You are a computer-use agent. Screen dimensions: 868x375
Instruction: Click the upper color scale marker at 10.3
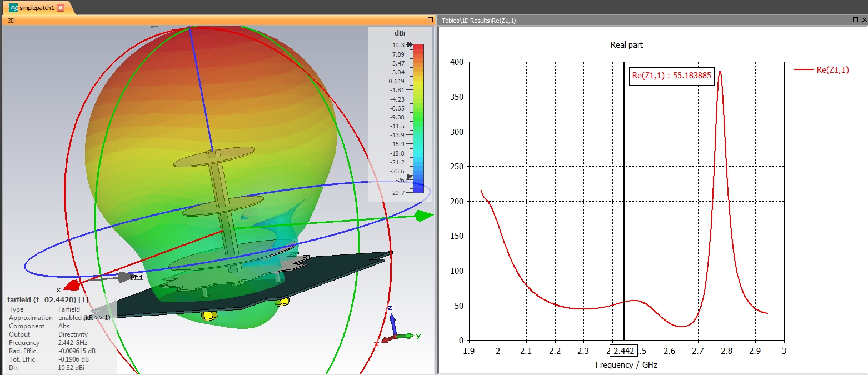click(x=410, y=44)
